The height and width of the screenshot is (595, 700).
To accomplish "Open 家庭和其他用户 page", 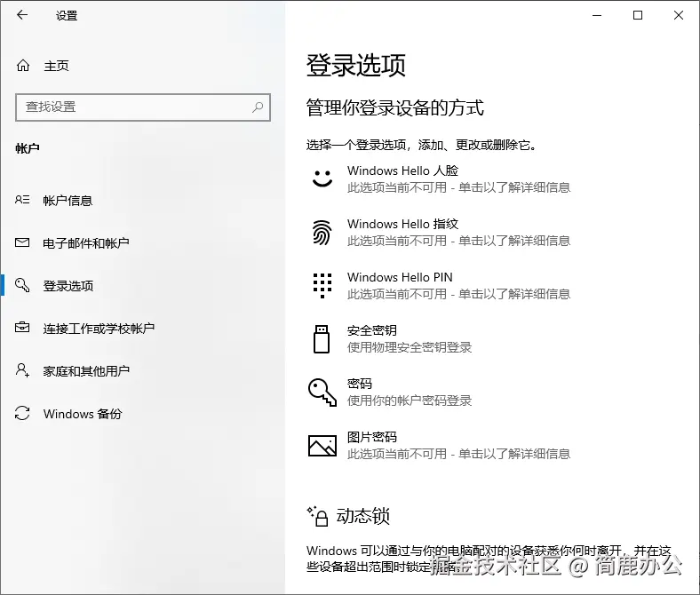I will pyautogui.click(x=86, y=371).
